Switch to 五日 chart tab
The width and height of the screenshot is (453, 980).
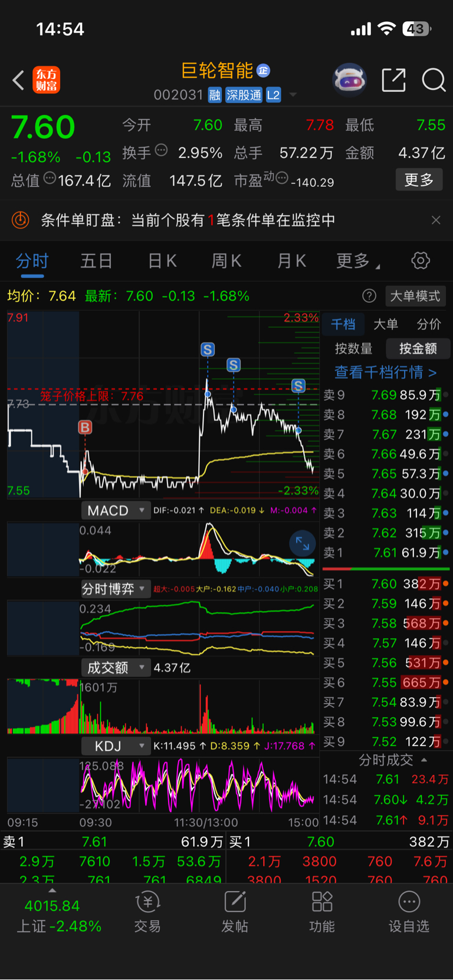[x=96, y=260]
